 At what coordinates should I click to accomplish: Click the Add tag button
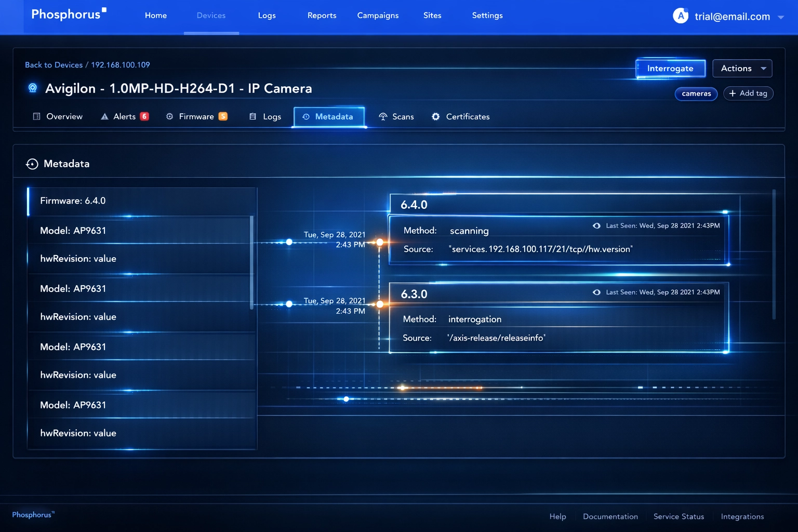point(748,94)
